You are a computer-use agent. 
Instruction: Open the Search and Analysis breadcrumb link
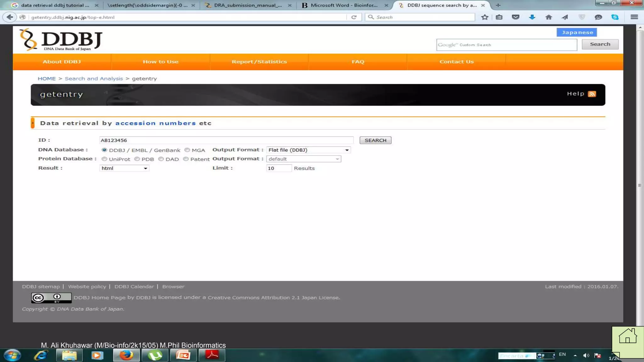coord(94,79)
